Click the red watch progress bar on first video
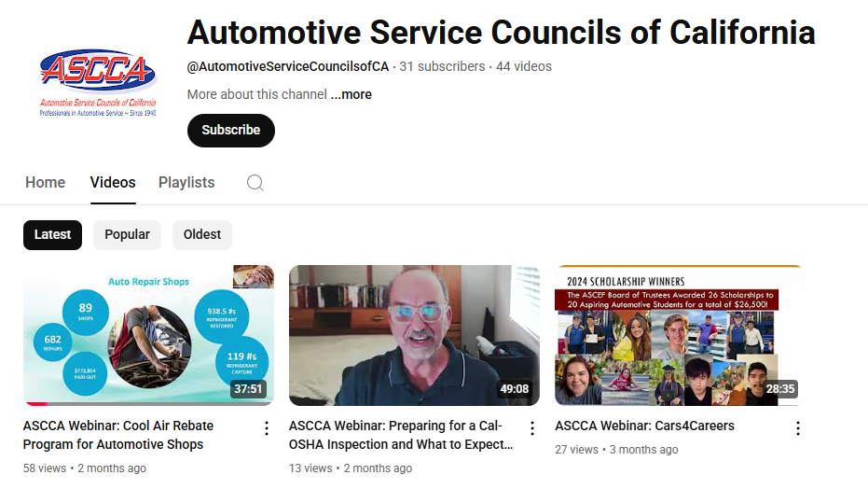This screenshot has height=489, width=868. (x=35, y=404)
